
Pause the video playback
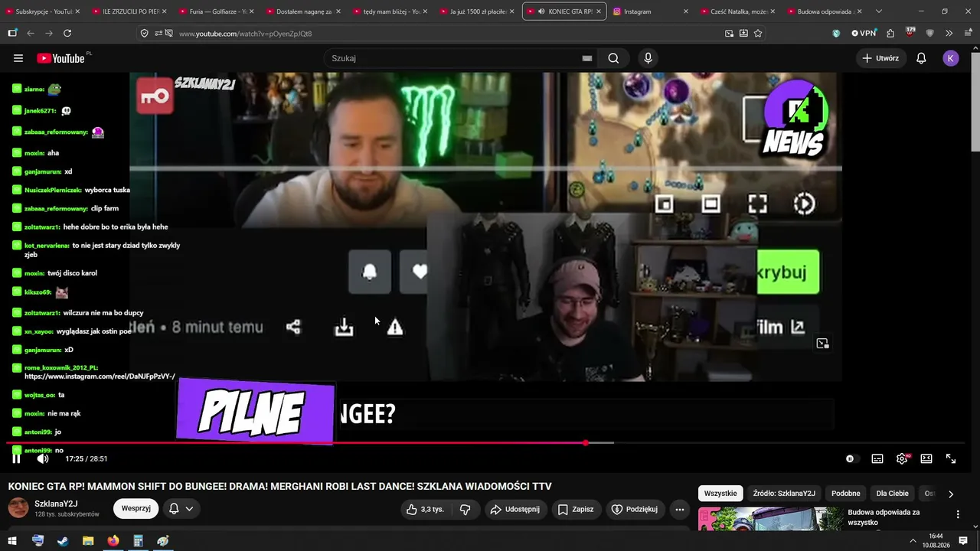pos(16,458)
